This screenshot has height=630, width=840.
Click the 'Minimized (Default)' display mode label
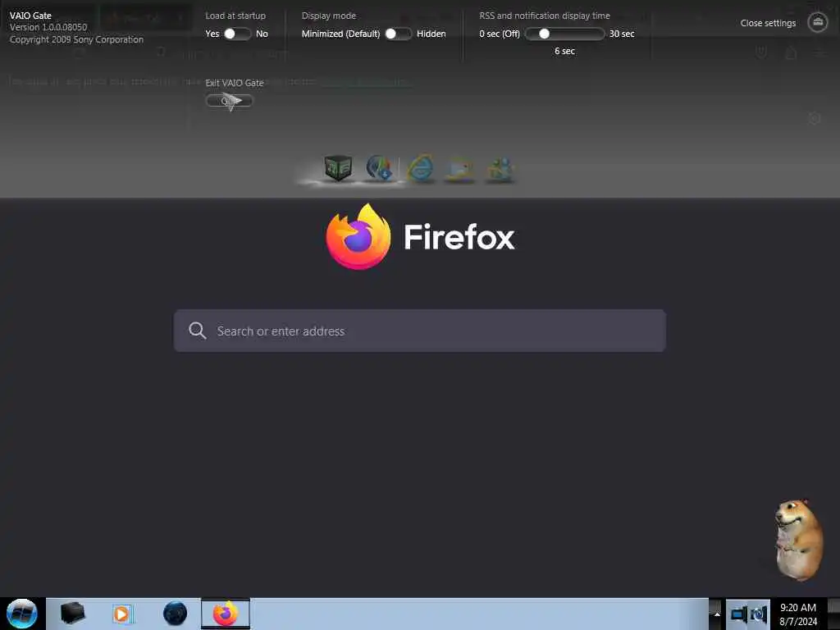pos(340,34)
